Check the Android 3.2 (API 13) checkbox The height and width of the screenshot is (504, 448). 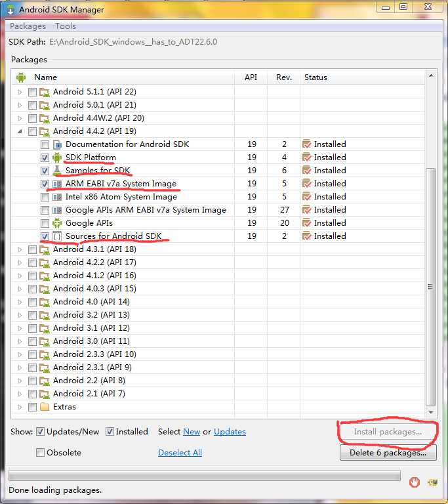[32, 315]
